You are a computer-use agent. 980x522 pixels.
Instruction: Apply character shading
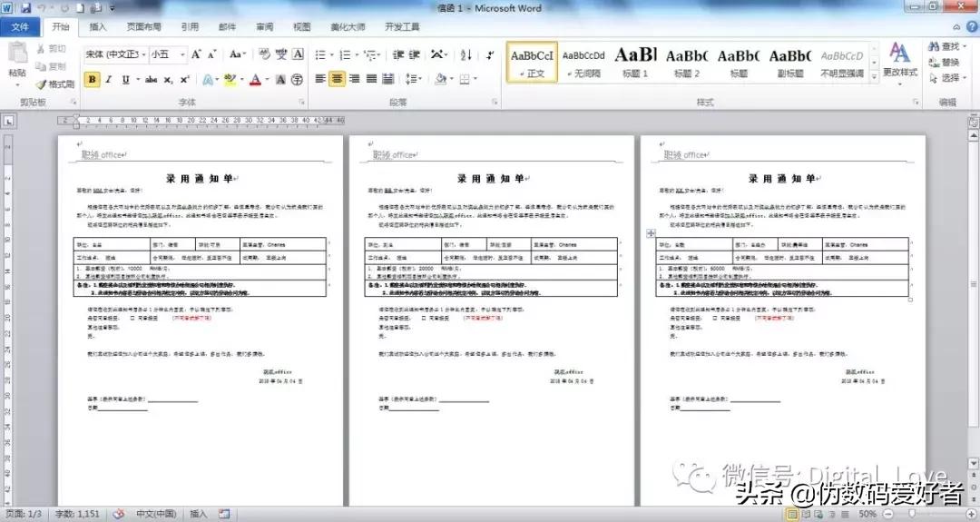(280, 79)
